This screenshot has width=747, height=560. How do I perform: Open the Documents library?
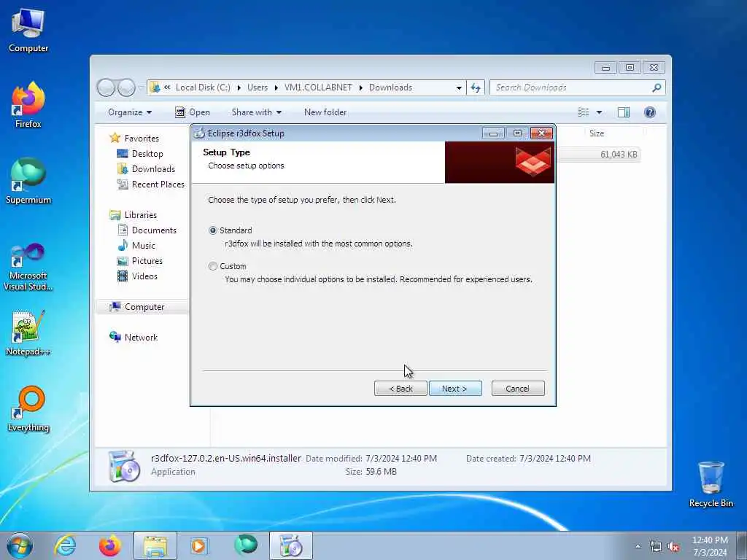coord(154,230)
